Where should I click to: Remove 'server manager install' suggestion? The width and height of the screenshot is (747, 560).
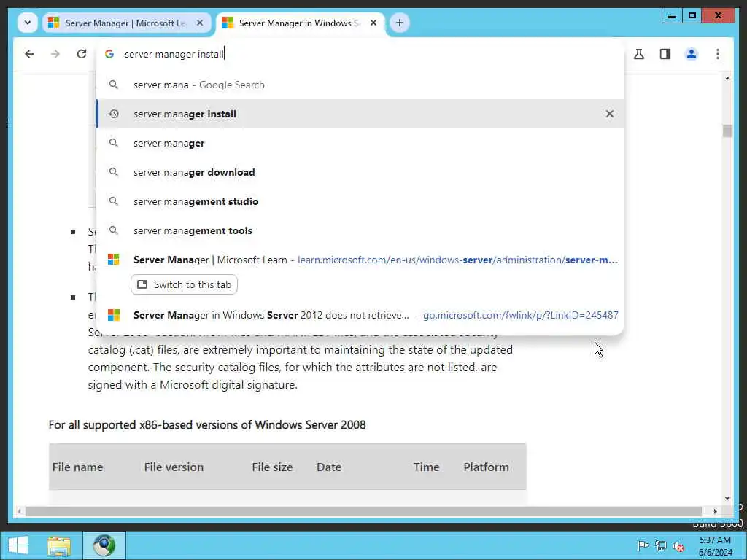click(609, 114)
